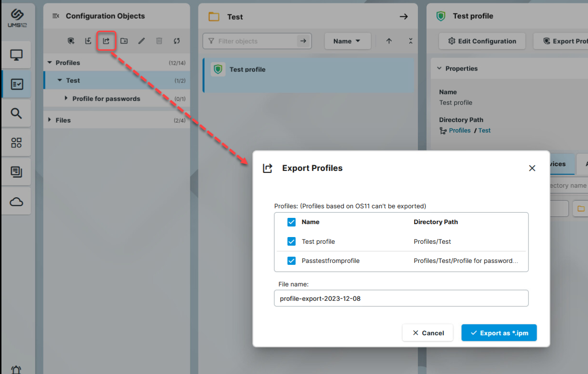Open Edit Configuration for Test profile
588x374 pixels.
(x=482, y=41)
